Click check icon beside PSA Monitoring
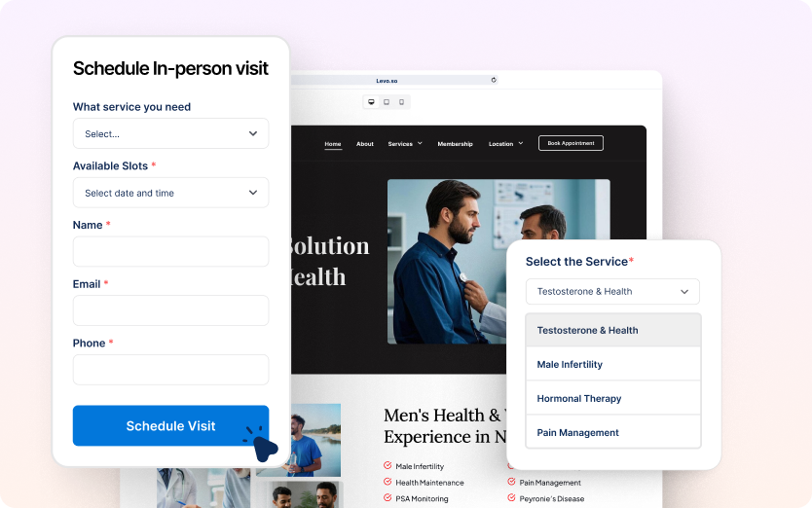 pyautogui.click(x=388, y=498)
